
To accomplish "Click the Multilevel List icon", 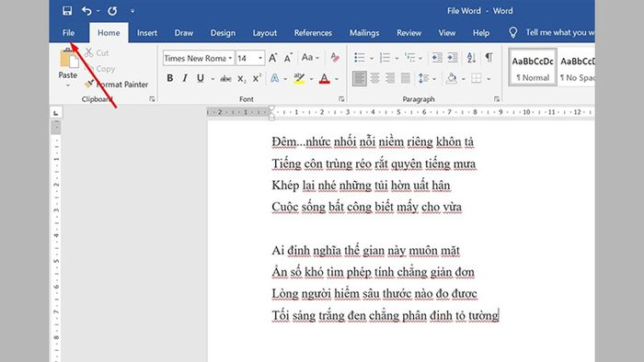I will click(410, 58).
